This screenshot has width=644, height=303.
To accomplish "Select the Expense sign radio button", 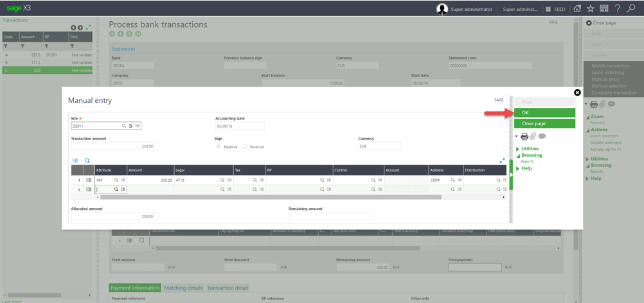I will 219,146.
